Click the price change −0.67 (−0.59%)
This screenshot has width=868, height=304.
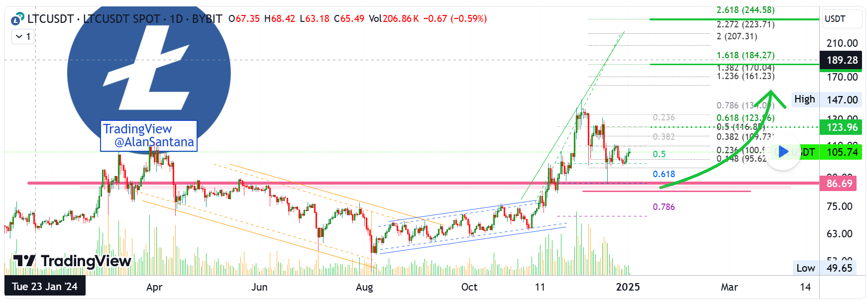(455, 19)
